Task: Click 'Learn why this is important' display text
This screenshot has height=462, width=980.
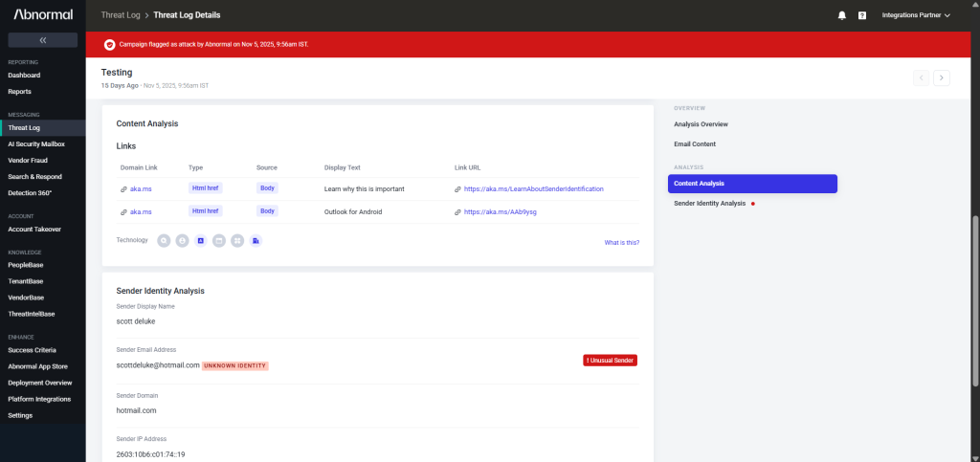Action: pyautogui.click(x=365, y=188)
